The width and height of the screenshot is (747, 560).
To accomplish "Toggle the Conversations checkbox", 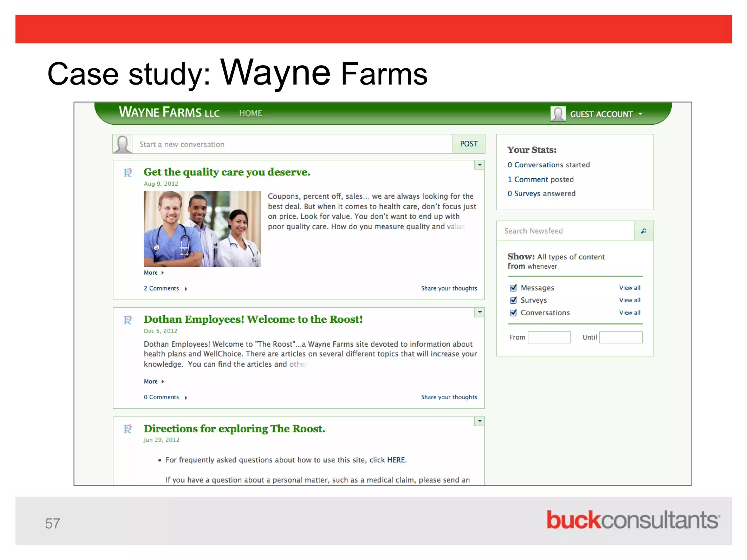I will click(513, 312).
